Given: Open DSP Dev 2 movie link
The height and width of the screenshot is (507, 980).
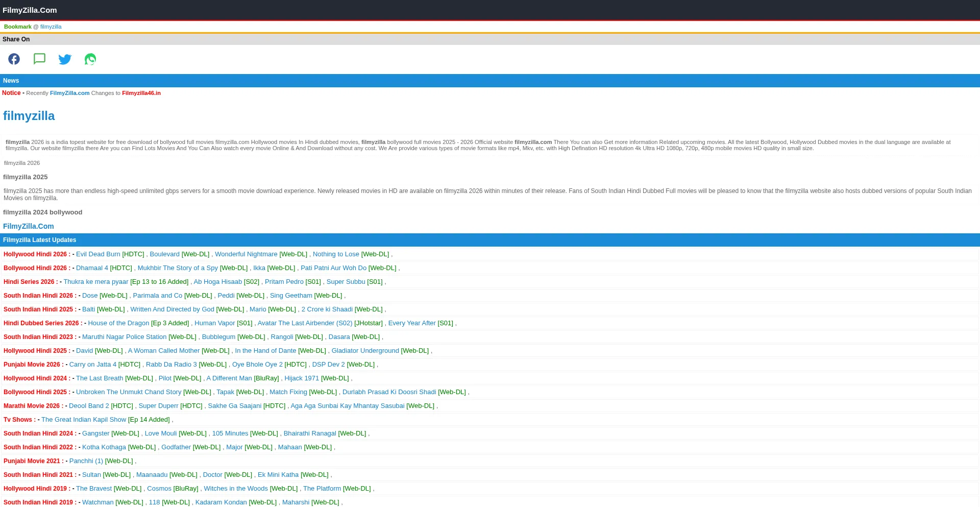Looking at the screenshot, I should pos(329,365).
